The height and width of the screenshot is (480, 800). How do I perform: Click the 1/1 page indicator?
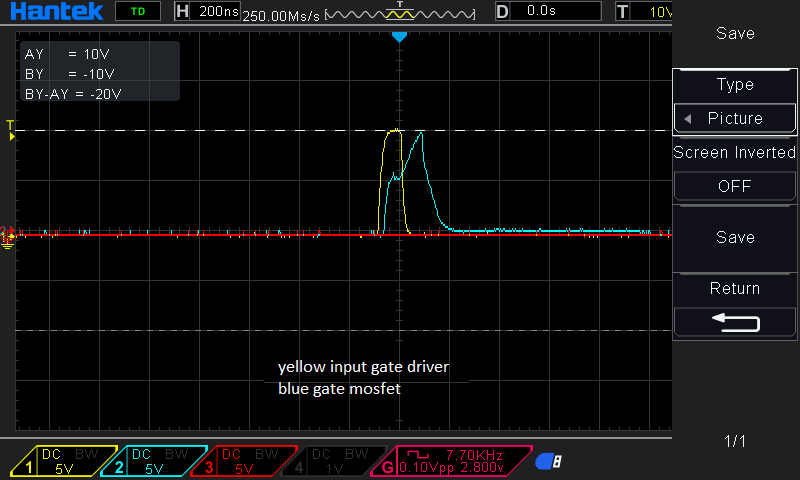tap(735, 441)
